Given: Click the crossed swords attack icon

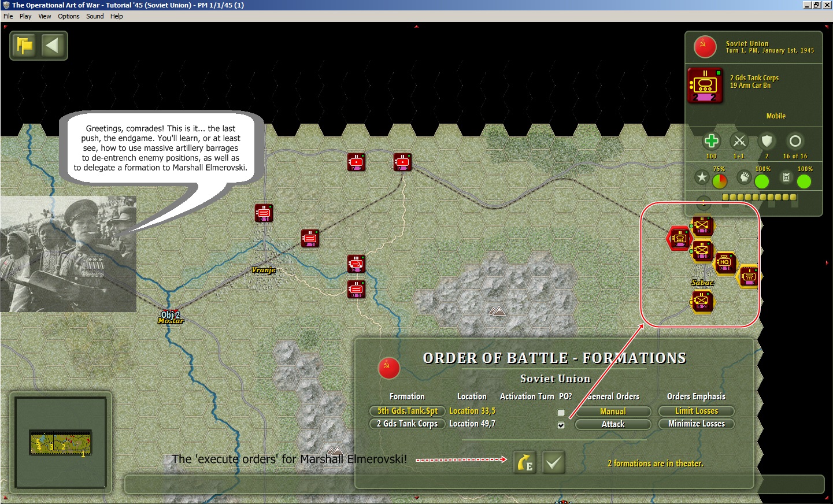Looking at the screenshot, I should (x=739, y=141).
